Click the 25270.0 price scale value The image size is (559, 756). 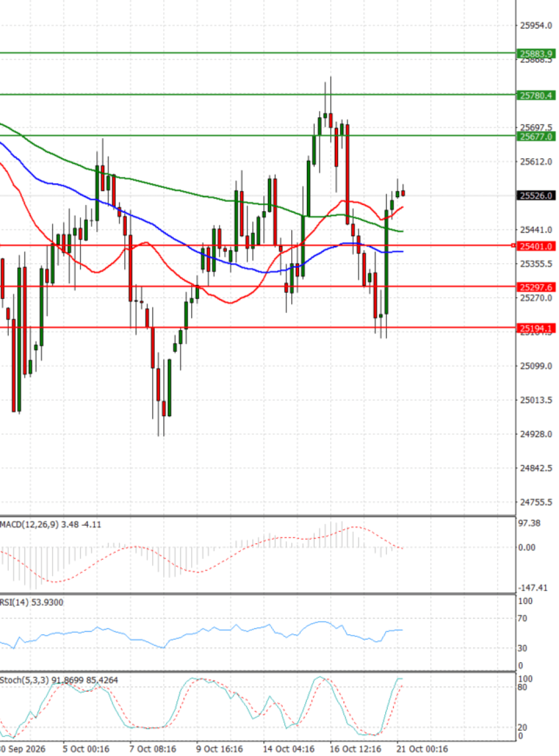[536, 298]
